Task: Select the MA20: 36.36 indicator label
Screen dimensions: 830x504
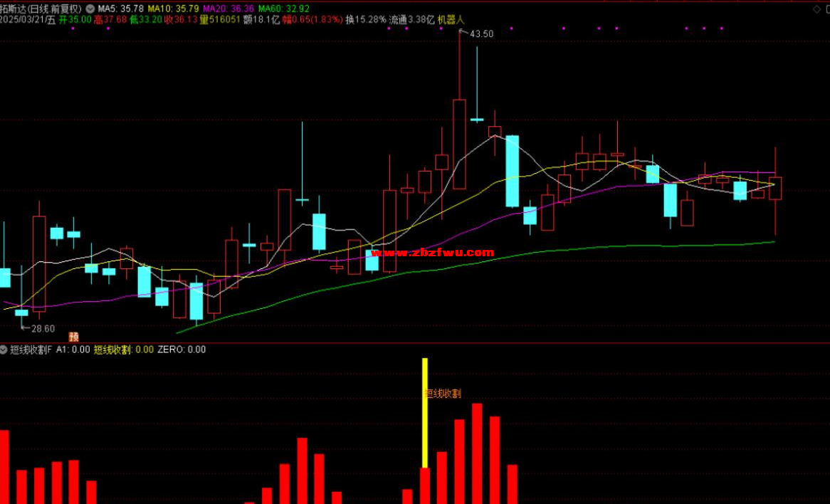Action: pyautogui.click(x=228, y=9)
